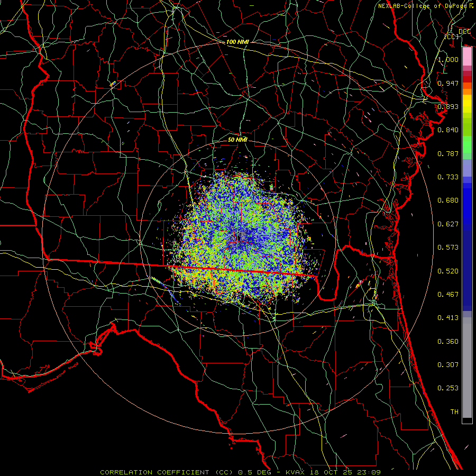Select the 0.733 scale value

pos(448,177)
